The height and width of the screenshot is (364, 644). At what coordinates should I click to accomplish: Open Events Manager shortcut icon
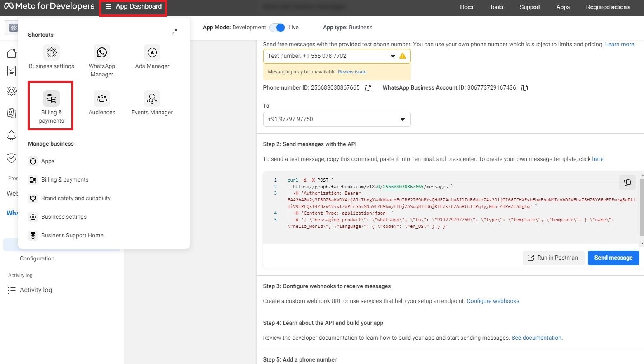[x=152, y=99]
